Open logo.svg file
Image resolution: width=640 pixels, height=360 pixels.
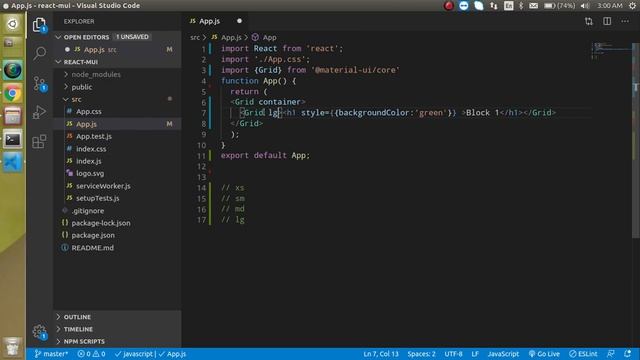click(90, 173)
